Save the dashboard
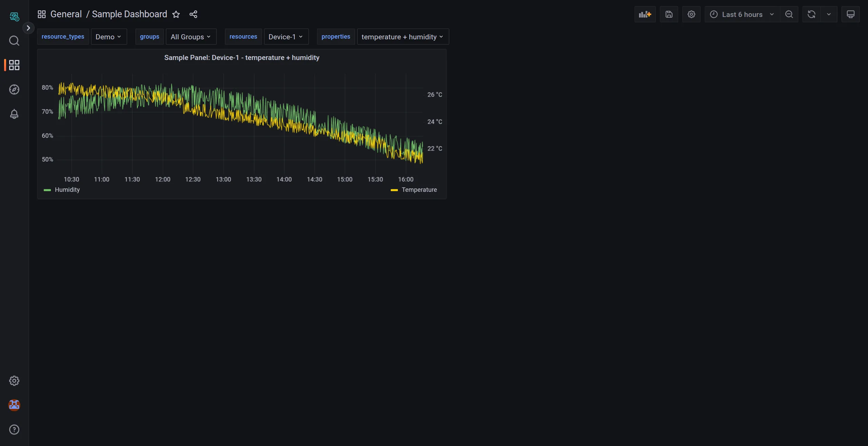Image resolution: width=868 pixels, height=446 pixels. point(669,14)
